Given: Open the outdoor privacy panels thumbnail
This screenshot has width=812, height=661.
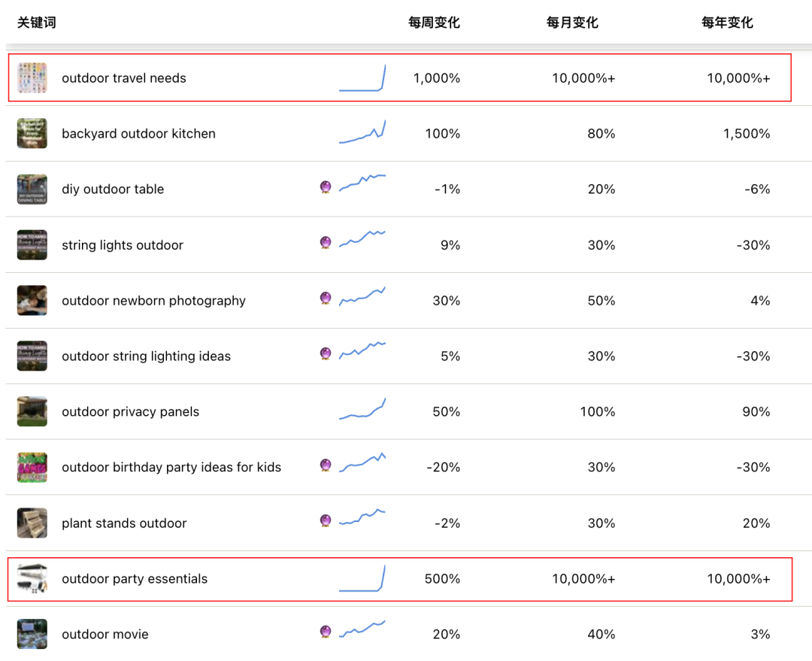Looking at the screenshot, I should pyautogui.click(x=32, y=412).
